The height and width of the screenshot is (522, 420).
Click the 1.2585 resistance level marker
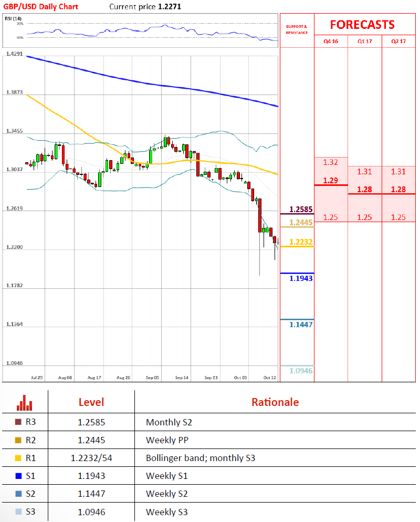pos(301,210)
